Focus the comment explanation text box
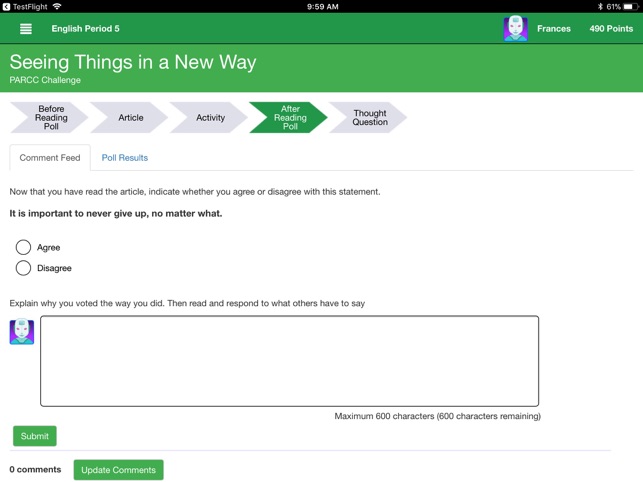643x482 pixels. pos(290,361)
